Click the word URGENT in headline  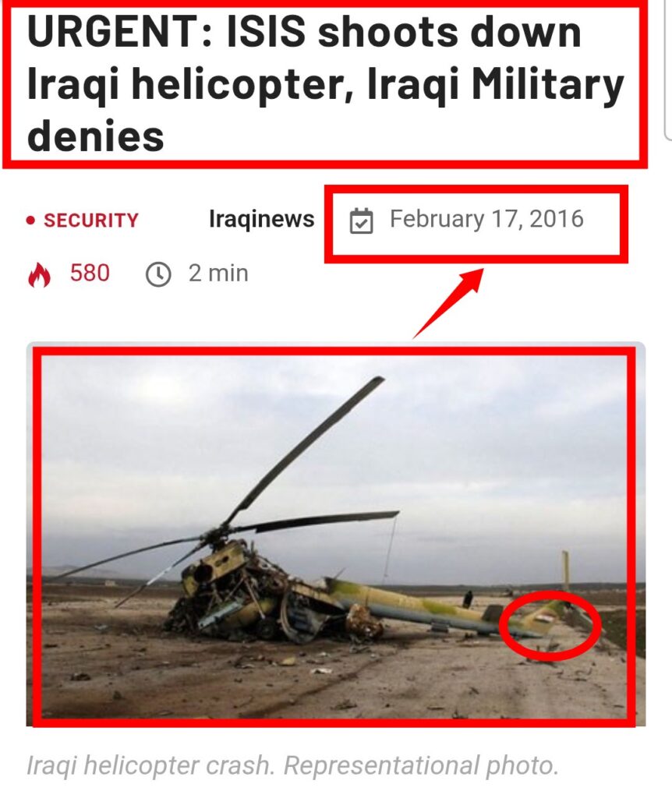pyautogui.click(x=112, y=31)
